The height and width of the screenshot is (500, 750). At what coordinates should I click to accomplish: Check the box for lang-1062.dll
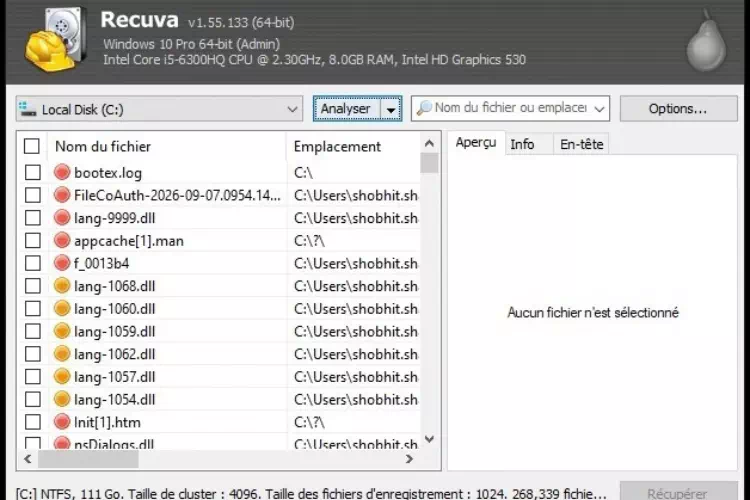(x=33, y=354)
